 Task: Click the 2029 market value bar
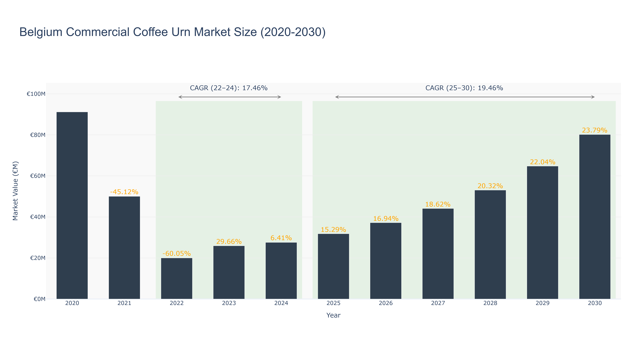[542, 233]
